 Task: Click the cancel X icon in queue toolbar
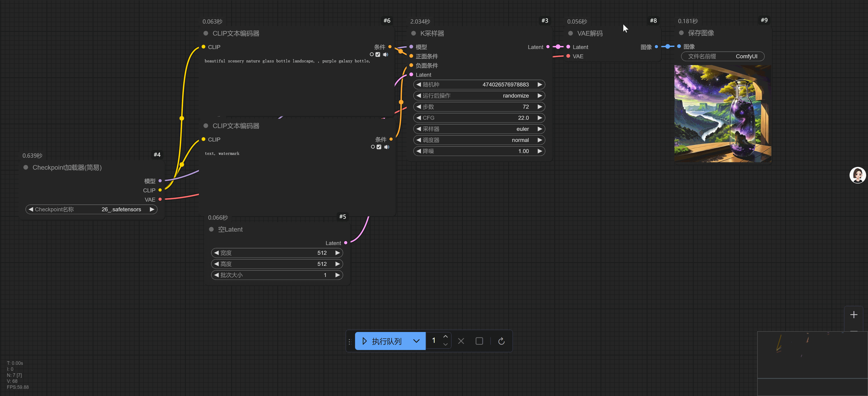(461, 341)
